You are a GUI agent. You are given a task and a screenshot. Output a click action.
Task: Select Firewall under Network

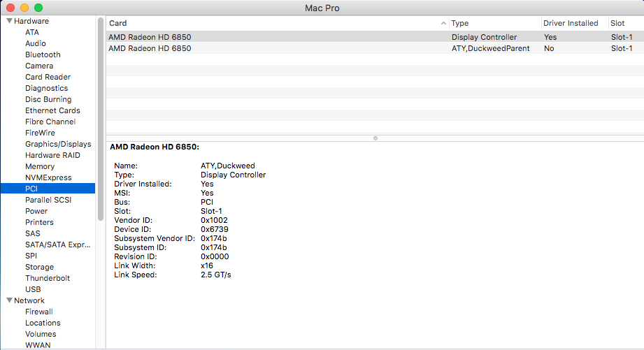(x=38, y=312)
